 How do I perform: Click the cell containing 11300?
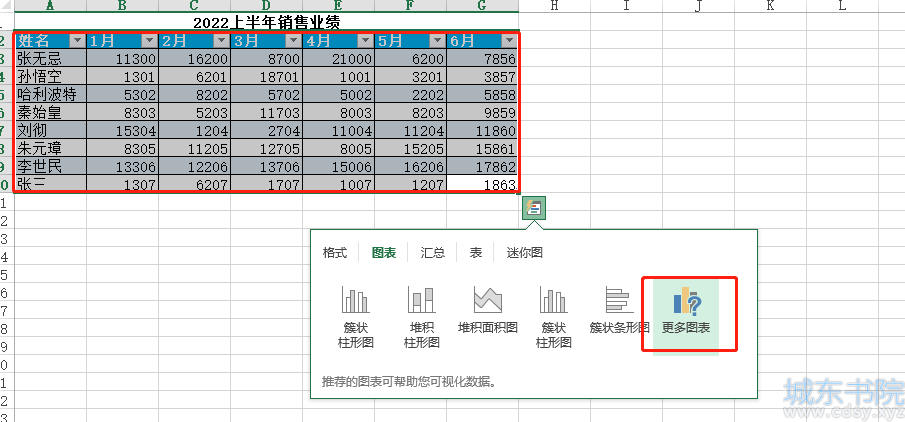click(x=122, y=58)
